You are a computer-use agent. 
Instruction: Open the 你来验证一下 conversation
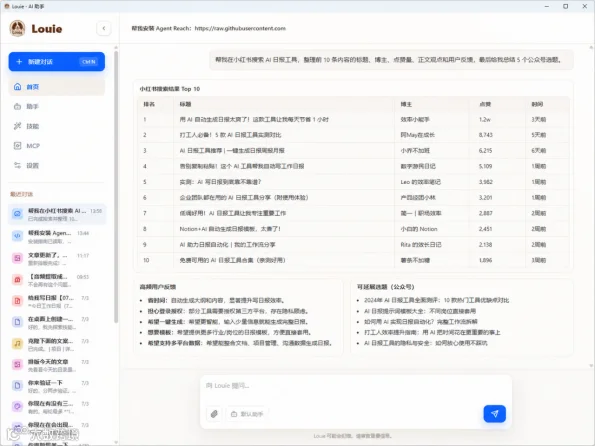57,386
